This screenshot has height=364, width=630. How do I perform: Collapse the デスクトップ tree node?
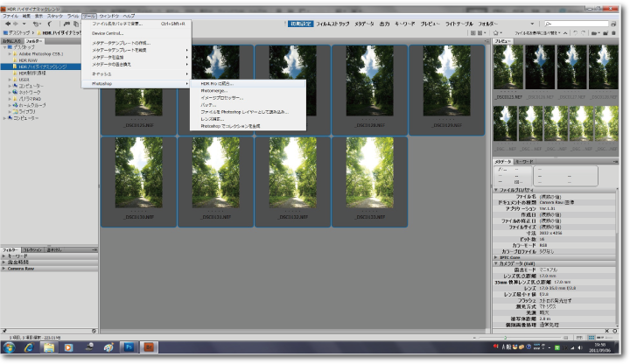point(5,46)
